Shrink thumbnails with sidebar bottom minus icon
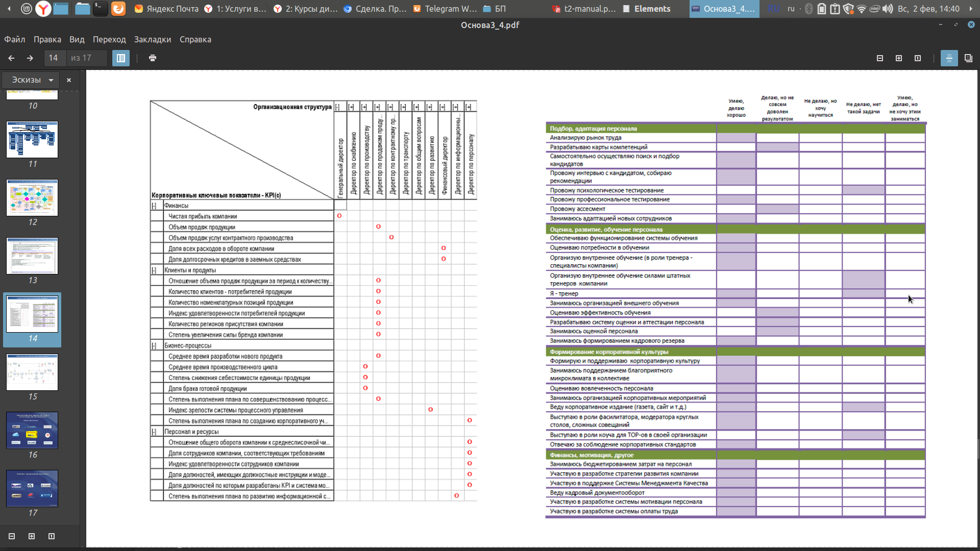Screen dimensions: 980x551 12,536
